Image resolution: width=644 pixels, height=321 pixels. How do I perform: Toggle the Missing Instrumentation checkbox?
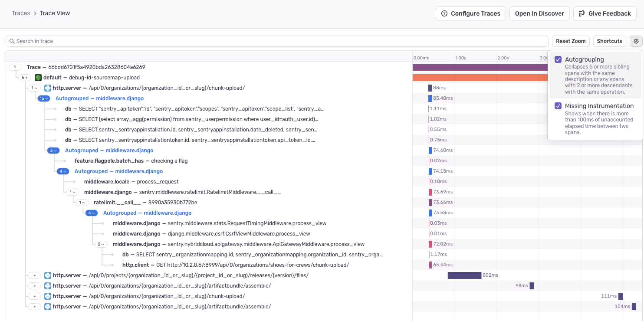click(x=558, y=106)
